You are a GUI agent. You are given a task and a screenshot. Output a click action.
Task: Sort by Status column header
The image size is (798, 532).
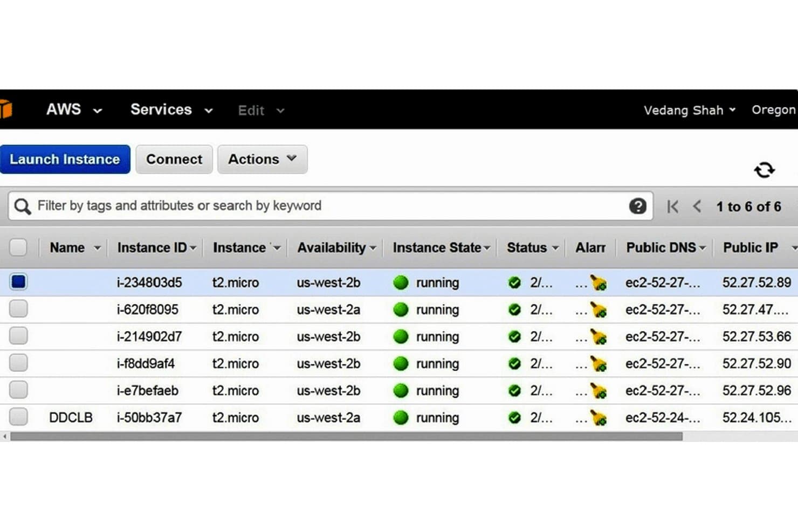[533, 247]
